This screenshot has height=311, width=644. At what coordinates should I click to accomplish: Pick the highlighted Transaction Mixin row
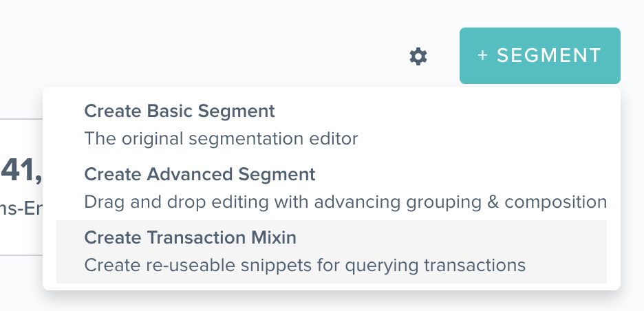(332, 251)
